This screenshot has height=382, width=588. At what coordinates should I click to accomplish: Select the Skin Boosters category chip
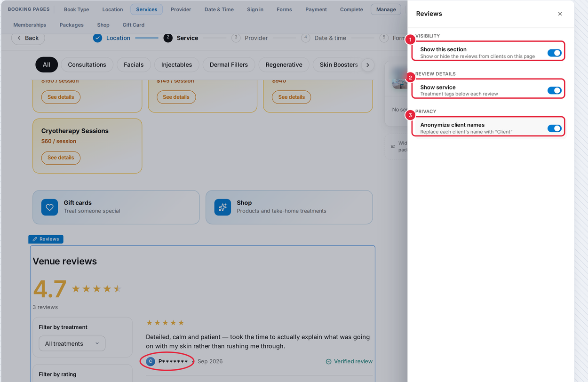339,64
